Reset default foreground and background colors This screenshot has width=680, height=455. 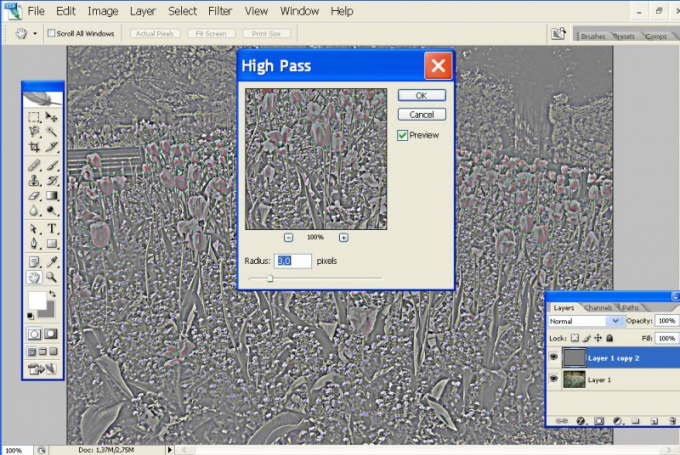click(30, 316)
